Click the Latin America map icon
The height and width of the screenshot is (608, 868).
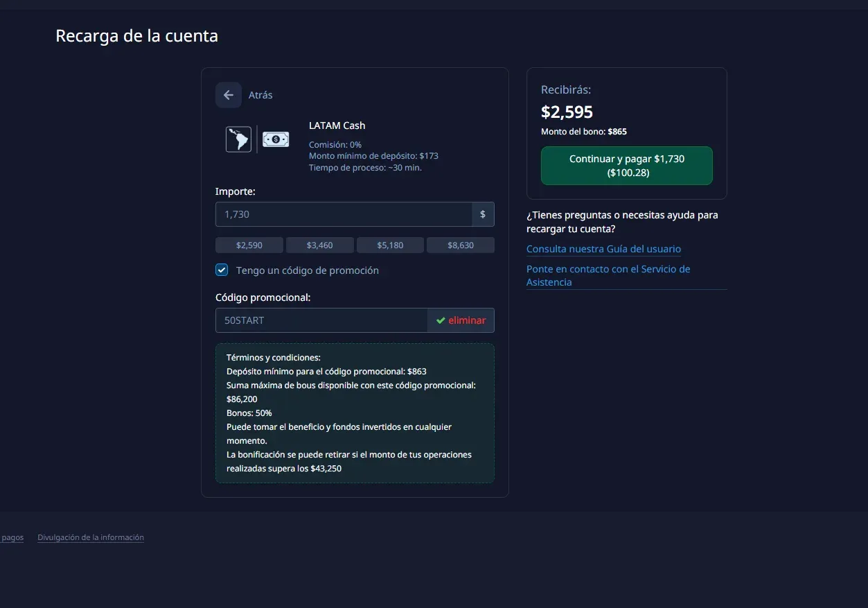click(x=238, y=139)
